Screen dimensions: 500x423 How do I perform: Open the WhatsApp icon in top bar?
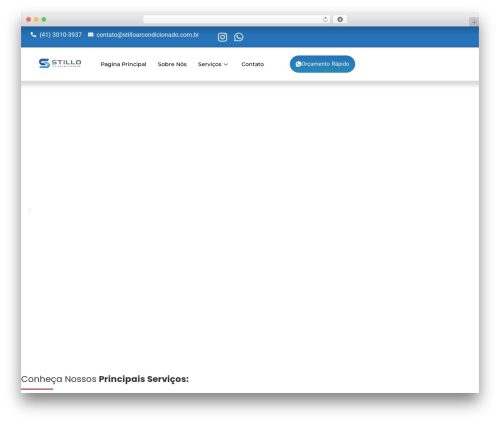click(238, 37)
